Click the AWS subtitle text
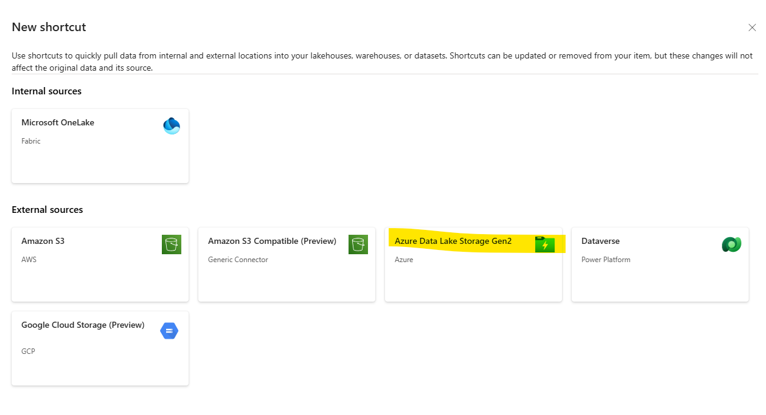The image size is (766, 415). click(x=29, y=260)
